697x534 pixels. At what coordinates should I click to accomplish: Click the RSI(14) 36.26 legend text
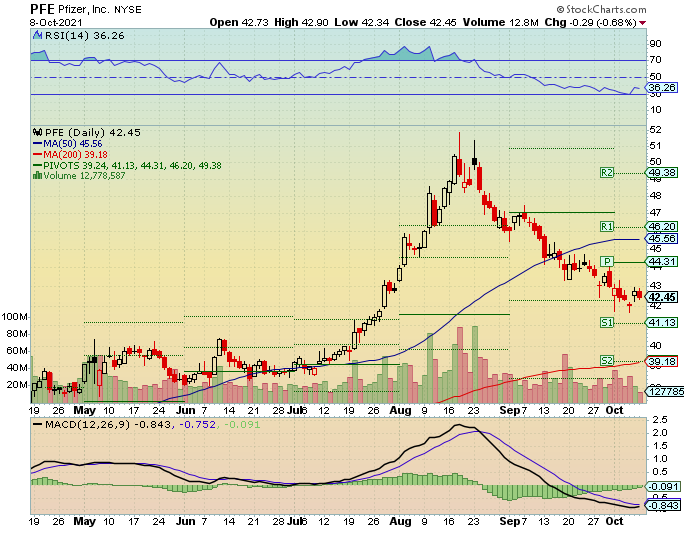[84, 36]
